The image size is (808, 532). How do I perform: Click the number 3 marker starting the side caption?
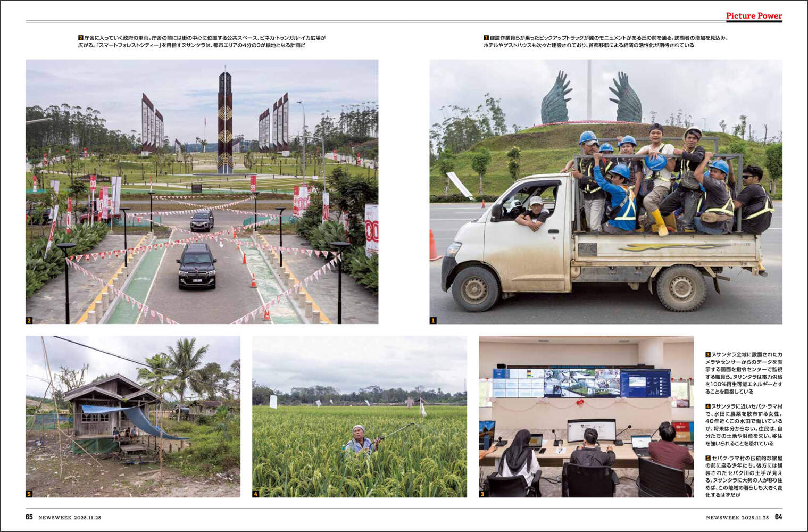click(708, 355)
